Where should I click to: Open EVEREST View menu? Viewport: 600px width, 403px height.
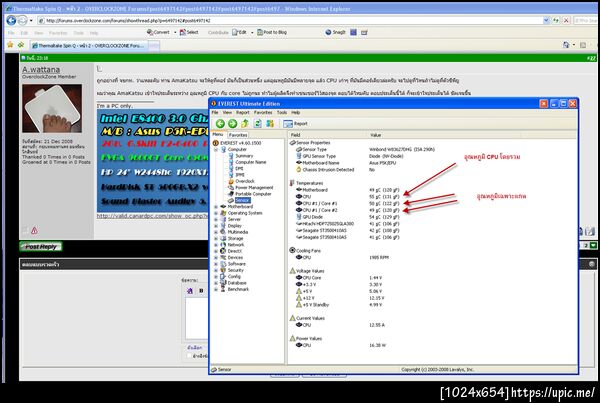click(227, 113)
